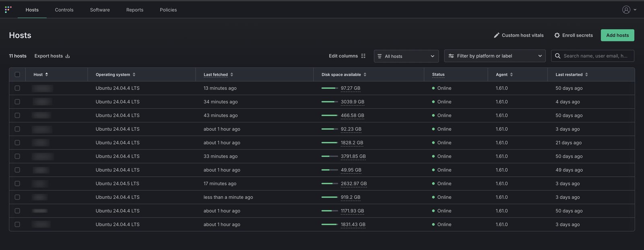
Task: Expand the chevron beside the user avatar
Action: tap(635, 10)
